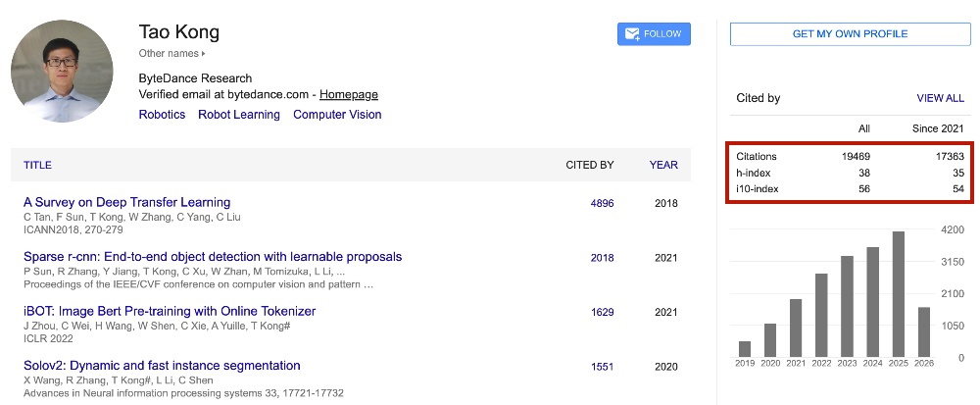Open the Homepage link
This screenshot has width=980, height=405.
[349, 94]
